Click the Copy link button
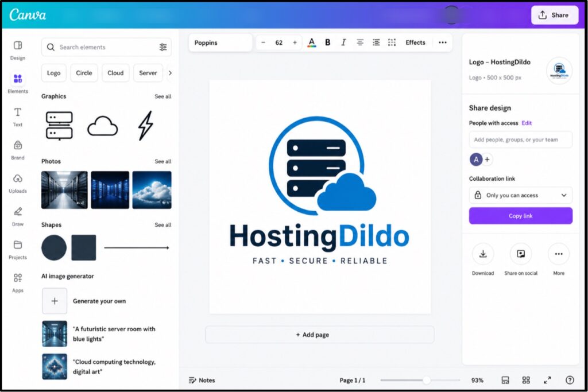Viewport: 588px width, 392px height. (x=520, y=216)
